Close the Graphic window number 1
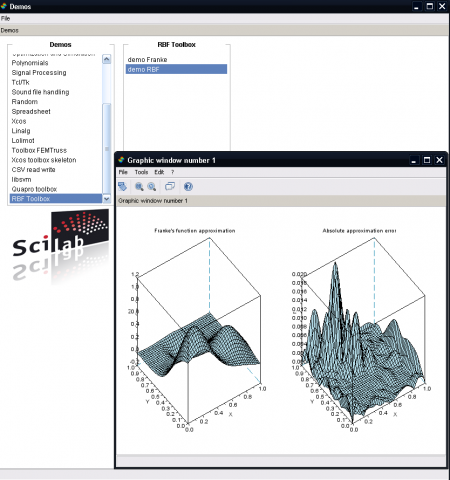Screen dimensions: 450x480 tap(439, 160)
